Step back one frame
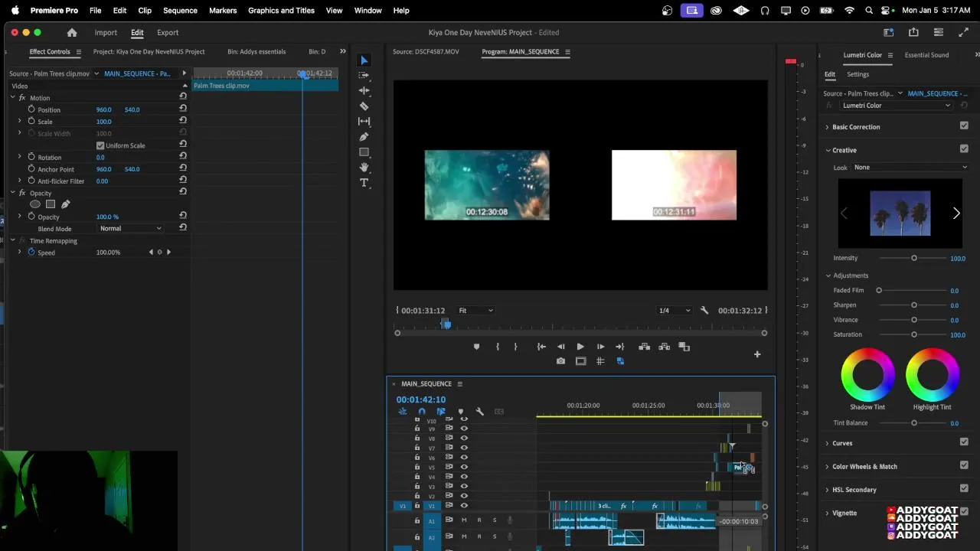The width and height of the screenshot is (980, 551). [x=561, y=347]
